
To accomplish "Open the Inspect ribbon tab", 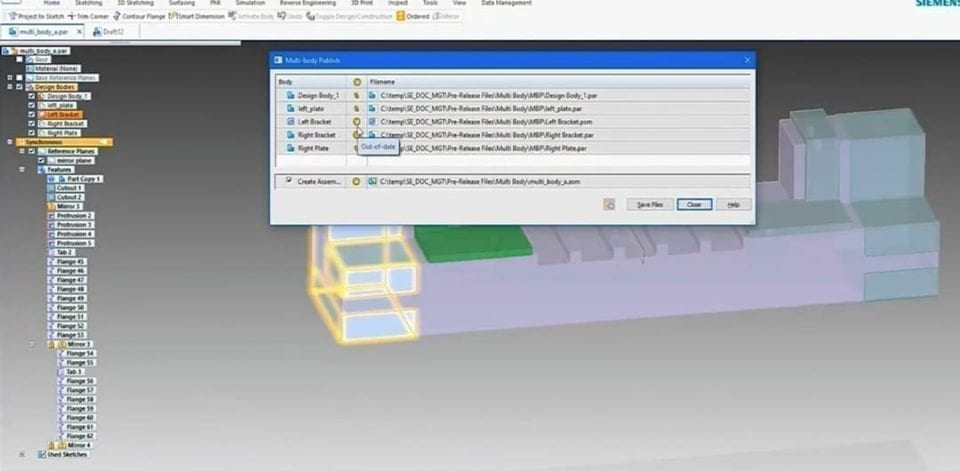I will coord(398,3).
